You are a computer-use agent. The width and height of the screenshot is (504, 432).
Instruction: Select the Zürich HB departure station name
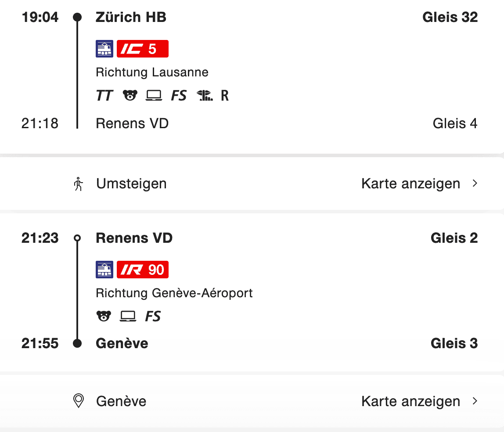[131, 18]
